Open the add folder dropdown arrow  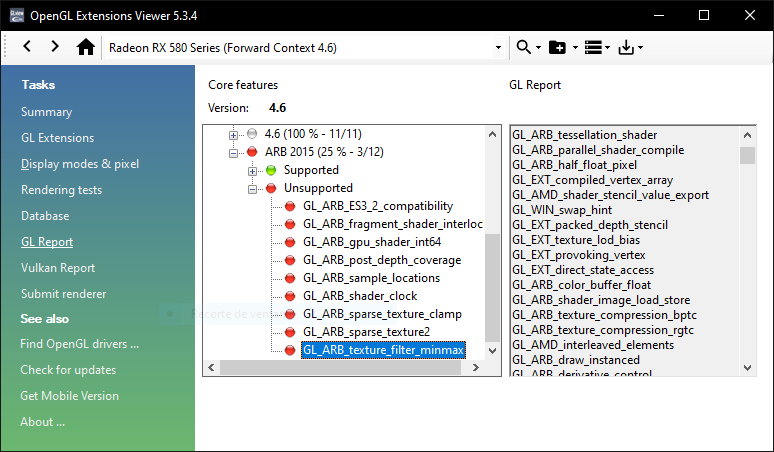(575, 48)
